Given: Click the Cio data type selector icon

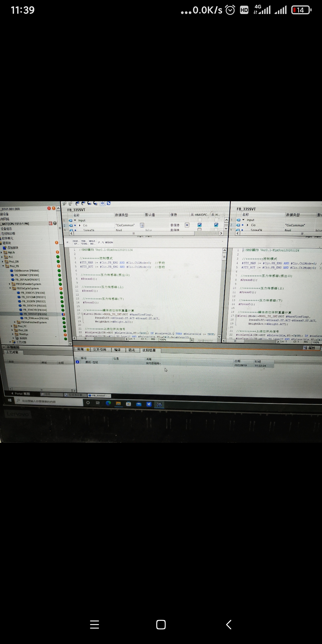Looking at the screenshot, I should tap(142, 225).
